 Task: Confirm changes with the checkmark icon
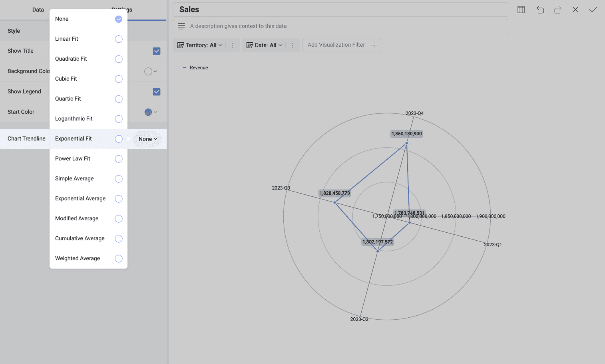[x=593, y=10]
